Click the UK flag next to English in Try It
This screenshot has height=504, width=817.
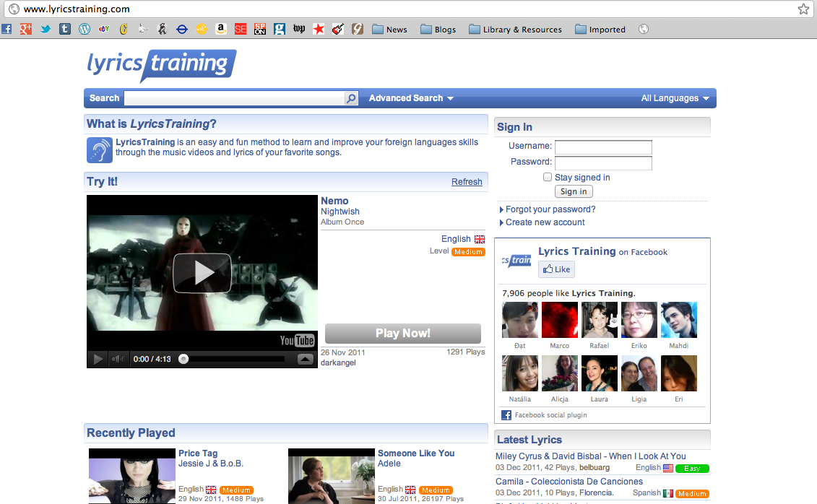click(480, 239)
